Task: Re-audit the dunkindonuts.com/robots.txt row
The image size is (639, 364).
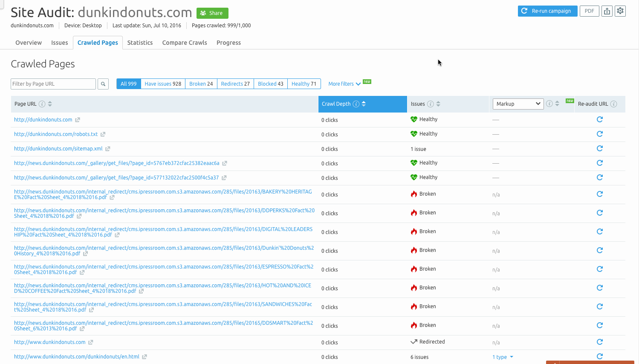Action: (600, 134)
